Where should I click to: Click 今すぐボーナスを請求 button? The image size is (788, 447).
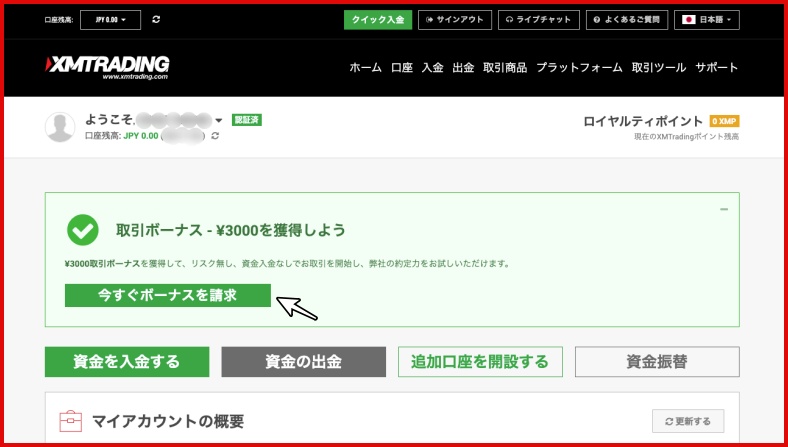(x=168, y=295)
